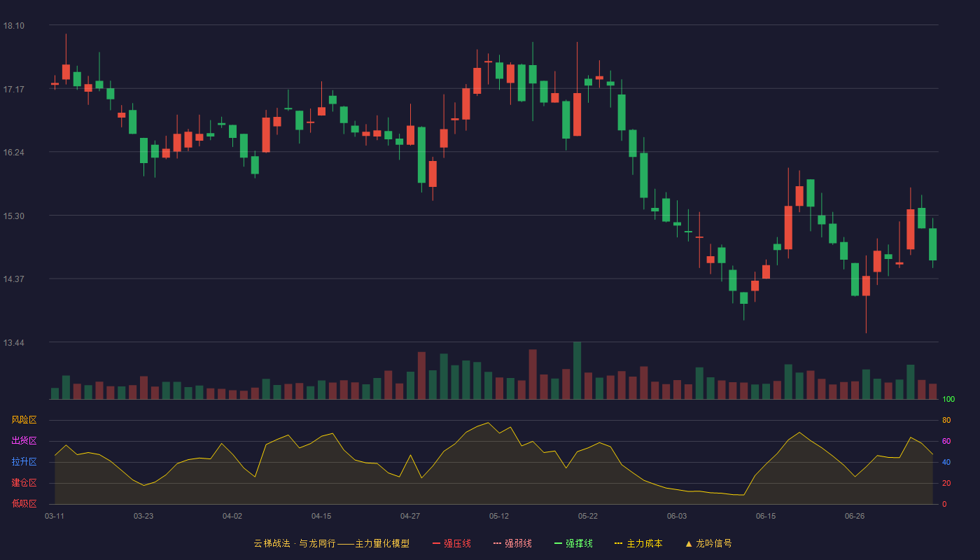980x560 pixels.
Task: Toggle the 主力成本 legend series
Action: pos(638,543)
